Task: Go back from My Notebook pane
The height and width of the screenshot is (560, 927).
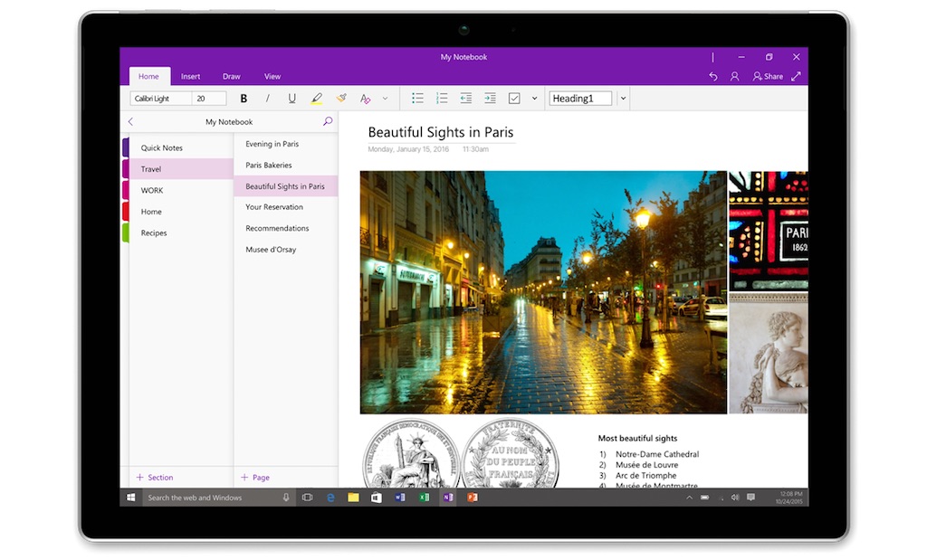Action: pyautogui.click(x=130, y=122)
